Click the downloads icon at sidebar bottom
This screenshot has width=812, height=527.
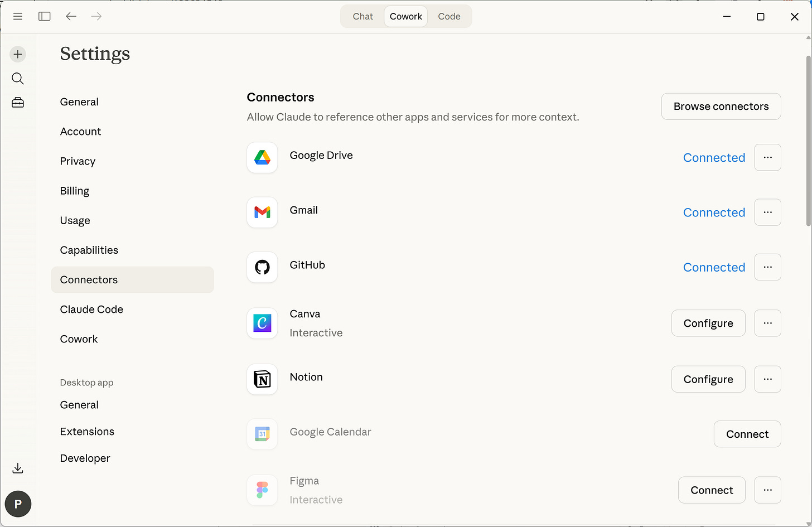[x=17, y=468]
